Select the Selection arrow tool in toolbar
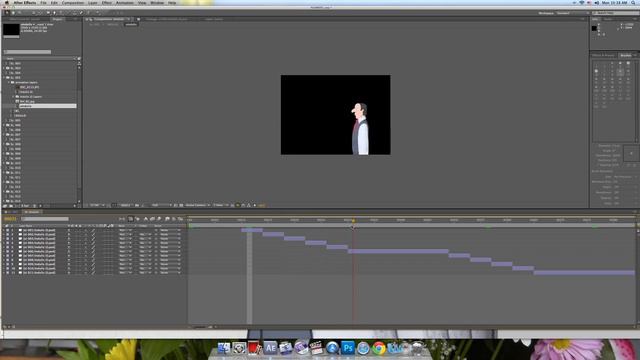This screenshot has width=640, height=360. tap(7, 13)
